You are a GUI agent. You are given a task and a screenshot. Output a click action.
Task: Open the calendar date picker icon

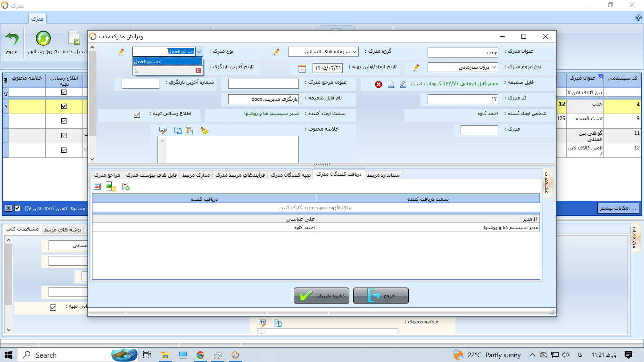[x=302, y=68]
